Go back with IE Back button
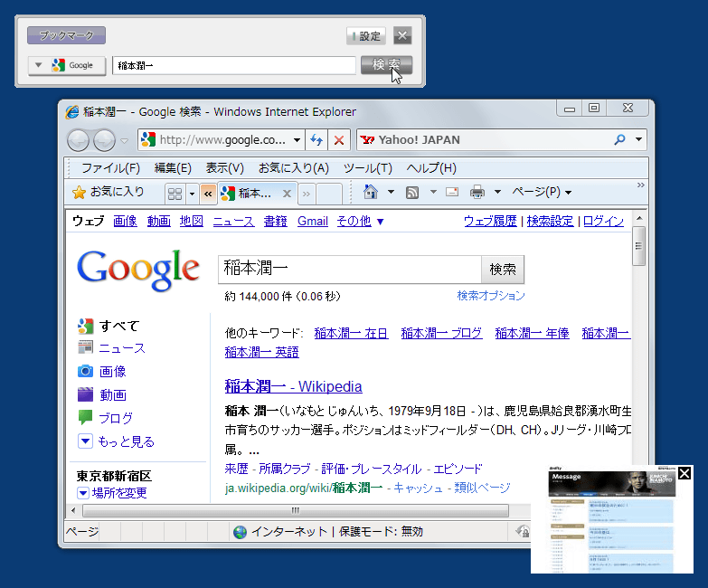The width and height of the screenshot is (708, 588). (x=78, y=140)
